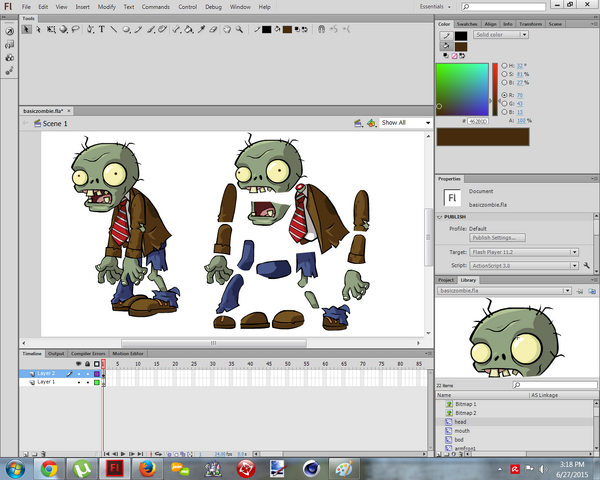Open the ActionScript 3.0 script dropdown
The width and height of the screenshot is (600, 480).
[523, 265]
